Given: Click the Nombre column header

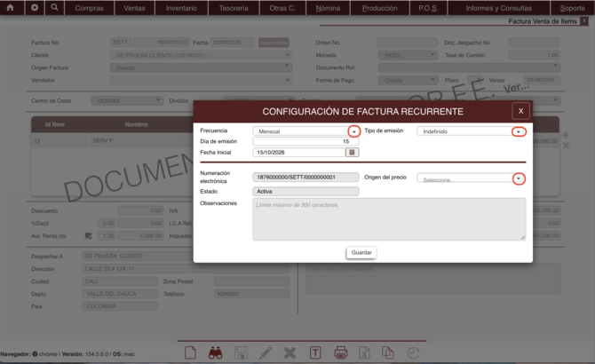Looking at the screenshot, I should click(136, 124).
